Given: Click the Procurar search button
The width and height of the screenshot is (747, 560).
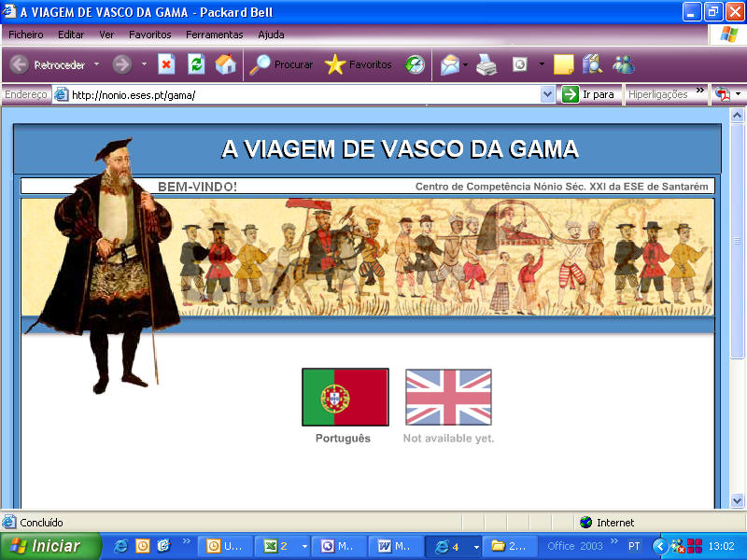Looking at the screenshot, I should [x=282, y=64].
